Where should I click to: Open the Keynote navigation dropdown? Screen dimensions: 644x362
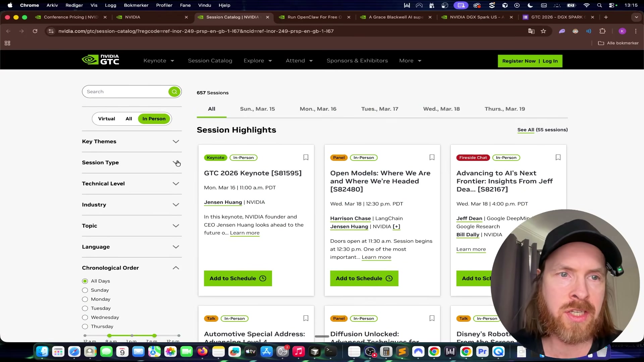[x=159, y=61]
